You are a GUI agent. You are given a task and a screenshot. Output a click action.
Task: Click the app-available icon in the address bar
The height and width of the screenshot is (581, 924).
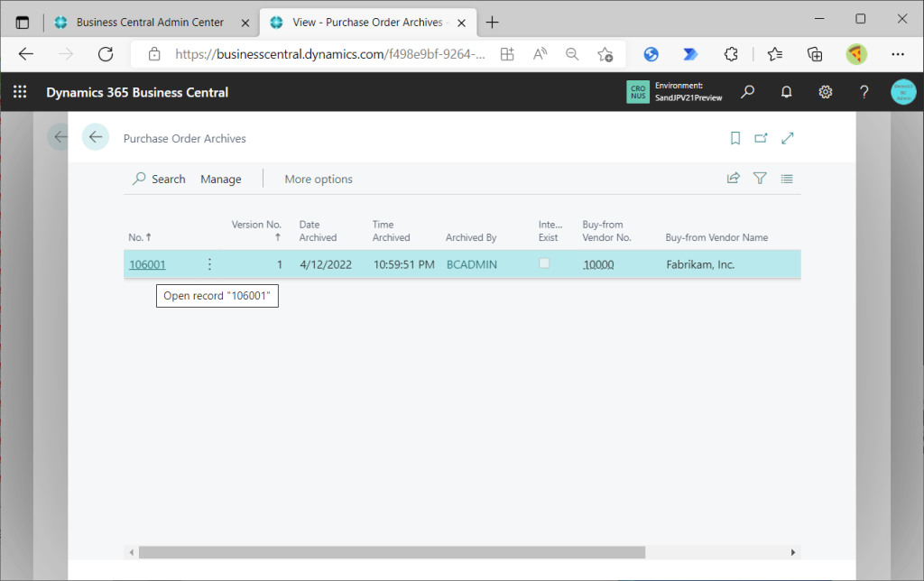pyautogui.click(x=507, y=54)
